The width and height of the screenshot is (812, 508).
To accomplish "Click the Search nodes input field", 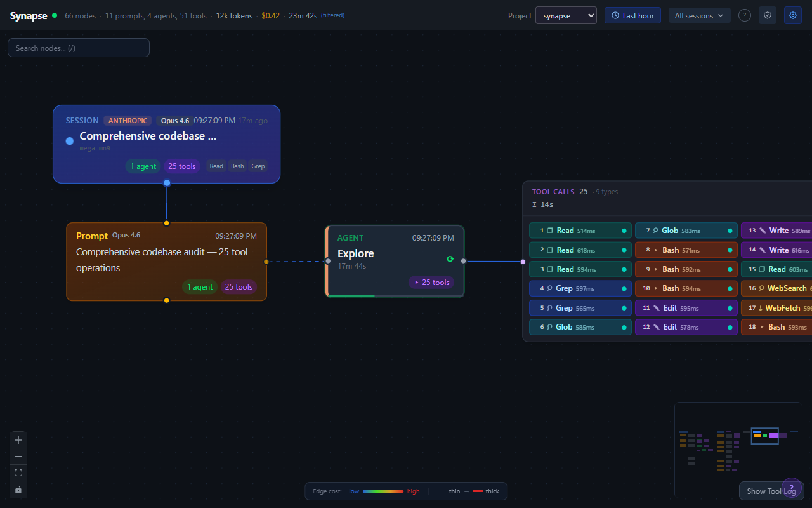I will (x=78, y=47).
